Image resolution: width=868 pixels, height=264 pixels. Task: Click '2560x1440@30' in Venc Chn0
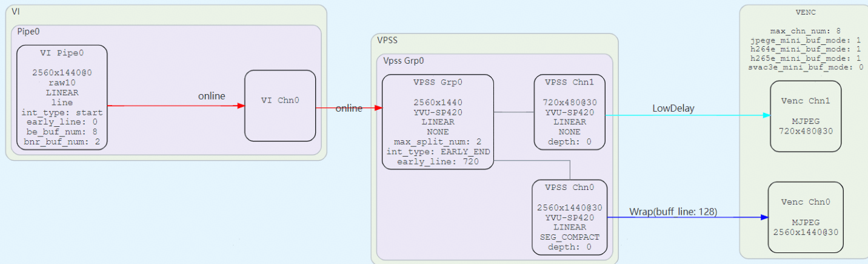[805, 232]
